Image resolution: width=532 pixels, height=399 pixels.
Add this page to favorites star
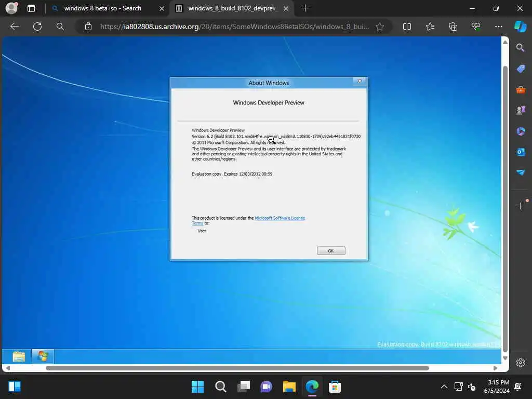coord(380,26)
